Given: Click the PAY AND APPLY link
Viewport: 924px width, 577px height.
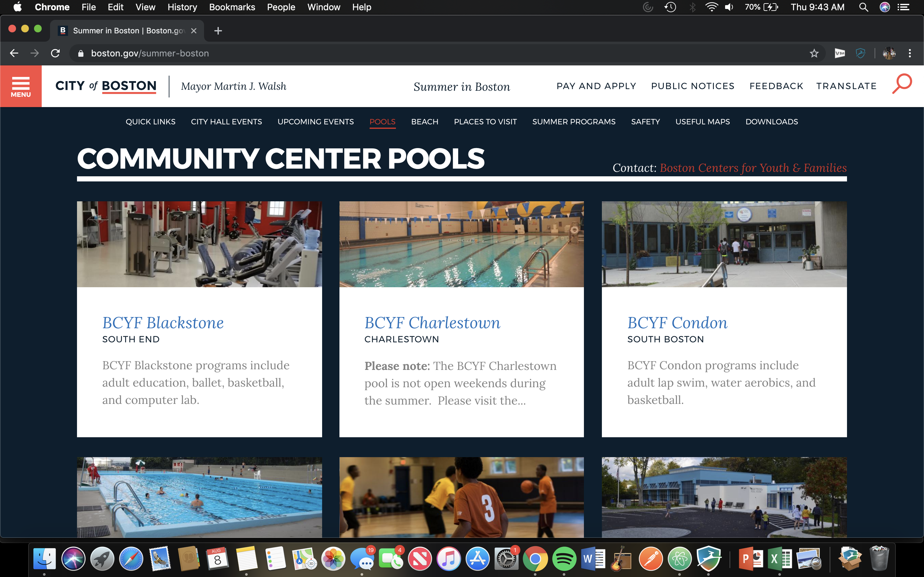Looking at the screenshot, I should point(596,86).
